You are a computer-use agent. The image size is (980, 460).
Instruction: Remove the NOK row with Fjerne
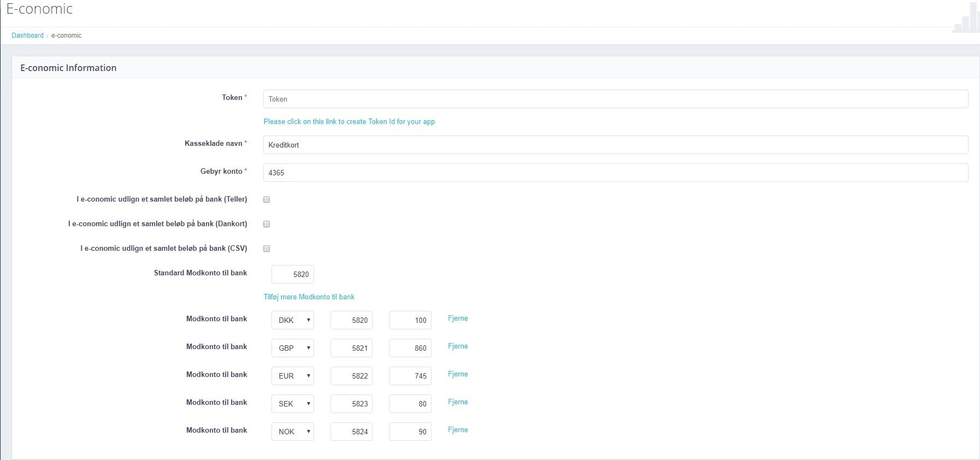[x=458, y=430]
